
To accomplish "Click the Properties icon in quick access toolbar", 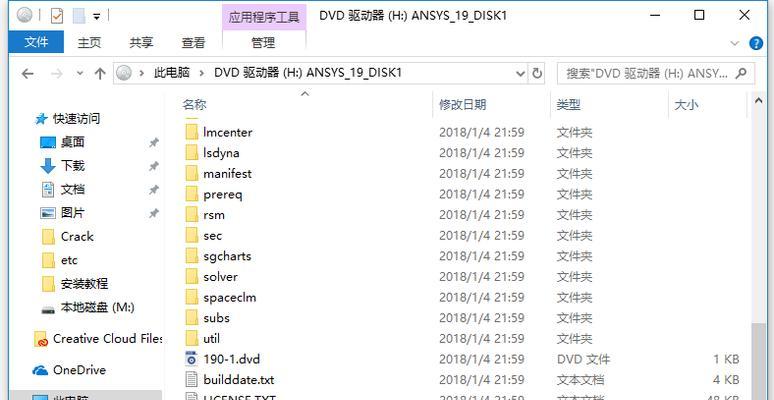I will [57, 16].
